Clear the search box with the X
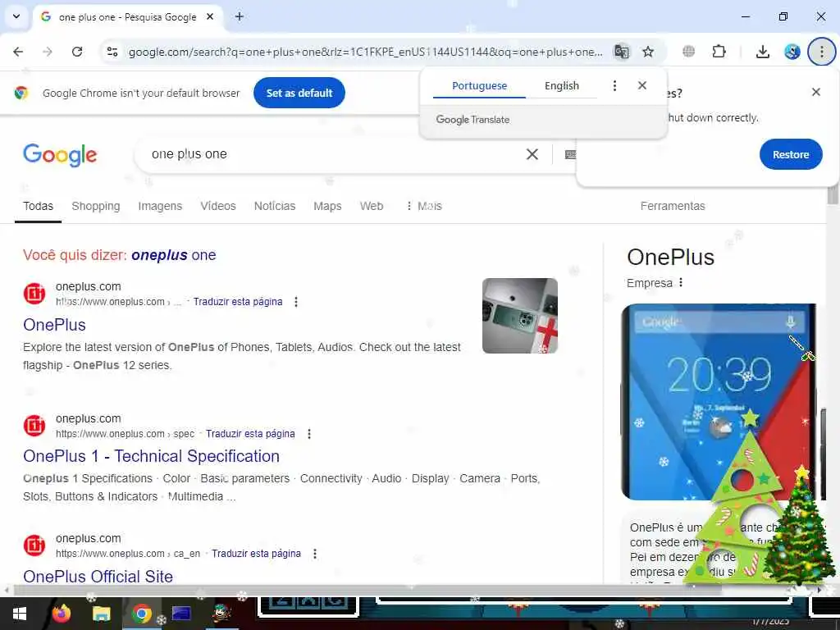 (x=532, y=154)
